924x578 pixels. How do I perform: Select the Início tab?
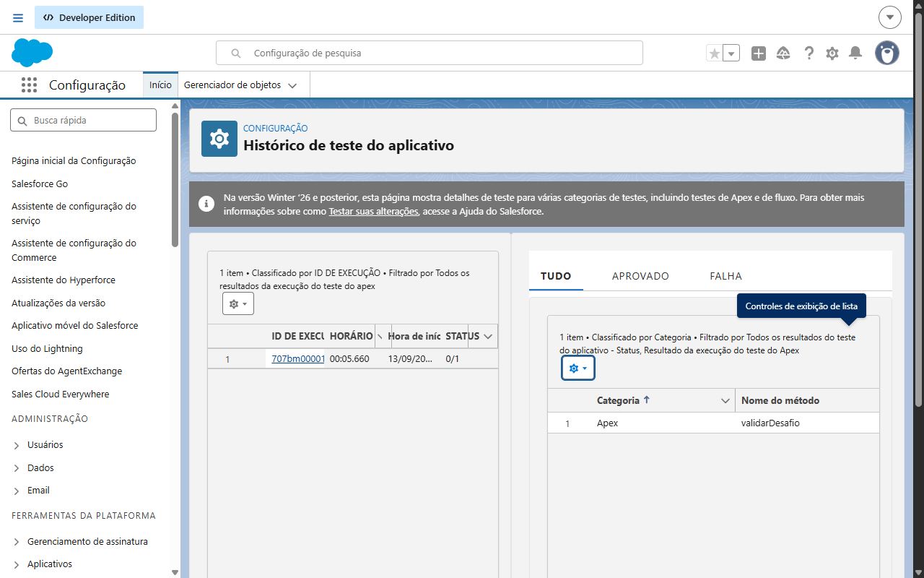(160, 85)
